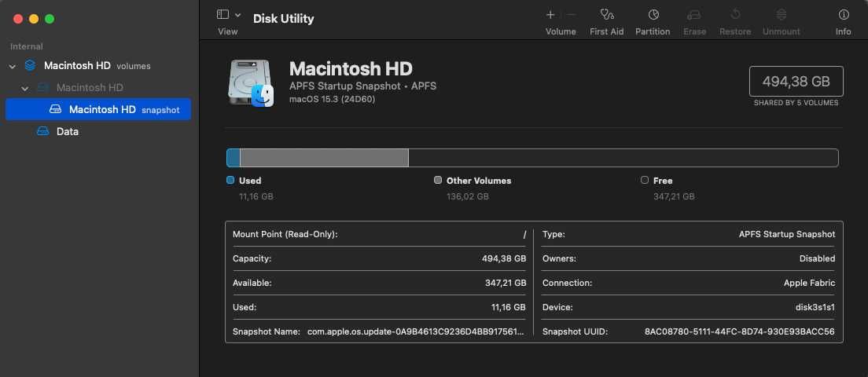The height and width of the screenshot is (377, 868).
Task: Add a volume with the plus icon
Action: [550, 15]
